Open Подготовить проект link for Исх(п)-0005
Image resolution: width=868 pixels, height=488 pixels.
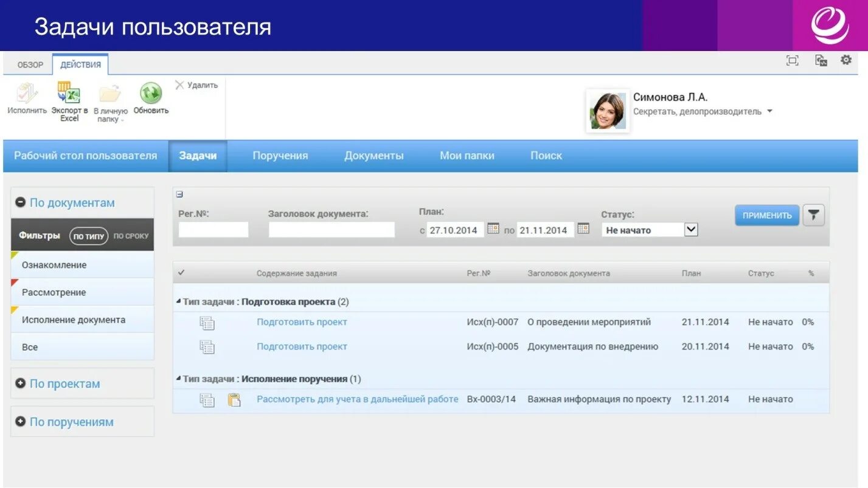[x=302, y=346]
